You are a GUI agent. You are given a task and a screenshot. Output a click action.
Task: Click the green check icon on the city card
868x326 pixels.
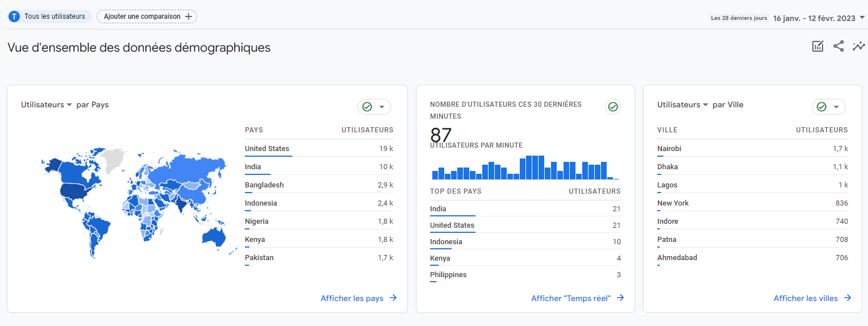pos(821,107)
